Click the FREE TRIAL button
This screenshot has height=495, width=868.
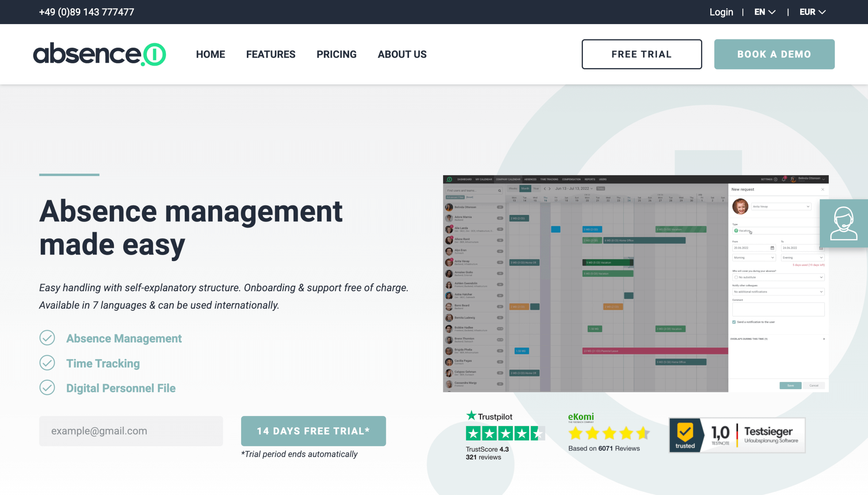642,54
